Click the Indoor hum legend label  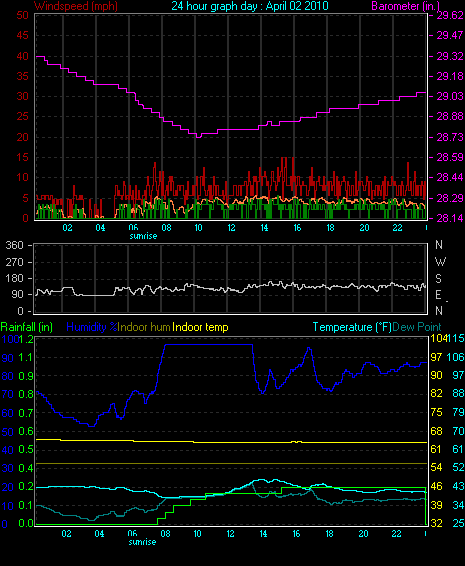click(144, 327)
